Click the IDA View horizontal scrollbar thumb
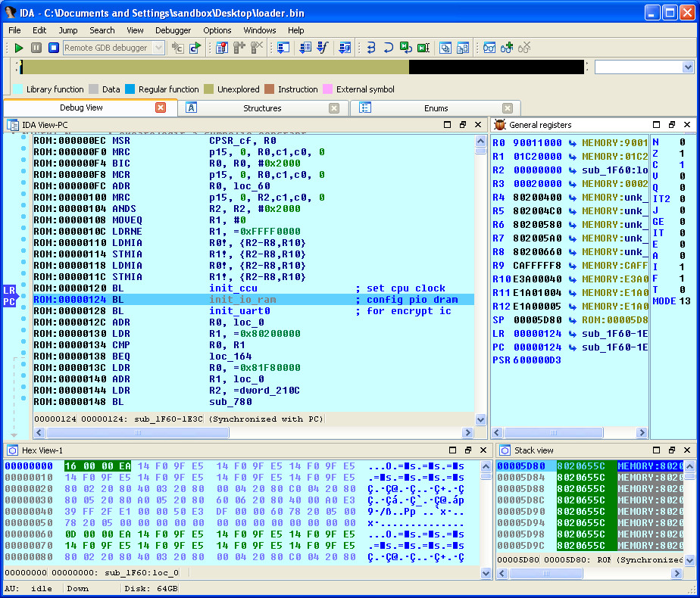 [x=138, y=432]
